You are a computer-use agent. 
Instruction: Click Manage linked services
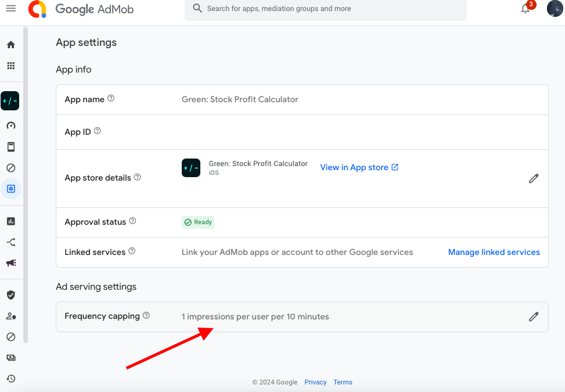point(494,252)
